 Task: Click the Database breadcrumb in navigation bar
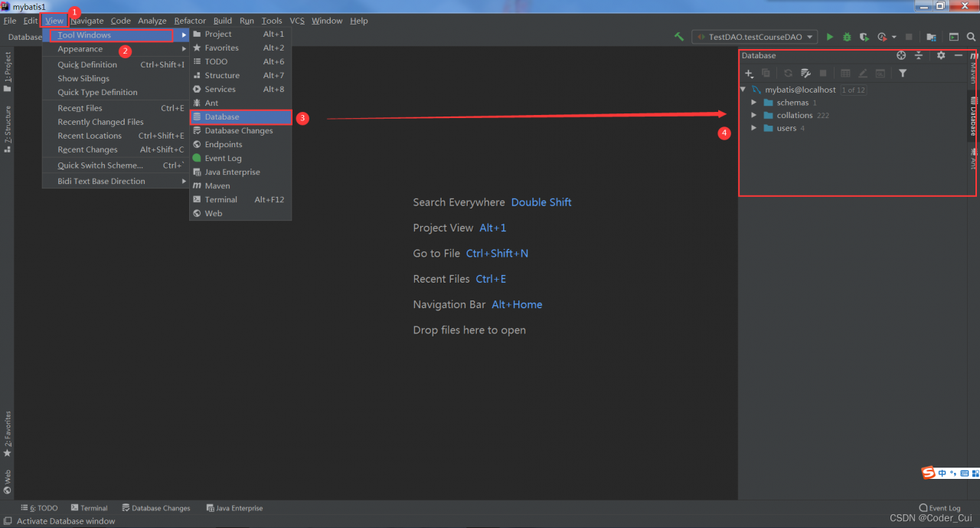[25, 37]
